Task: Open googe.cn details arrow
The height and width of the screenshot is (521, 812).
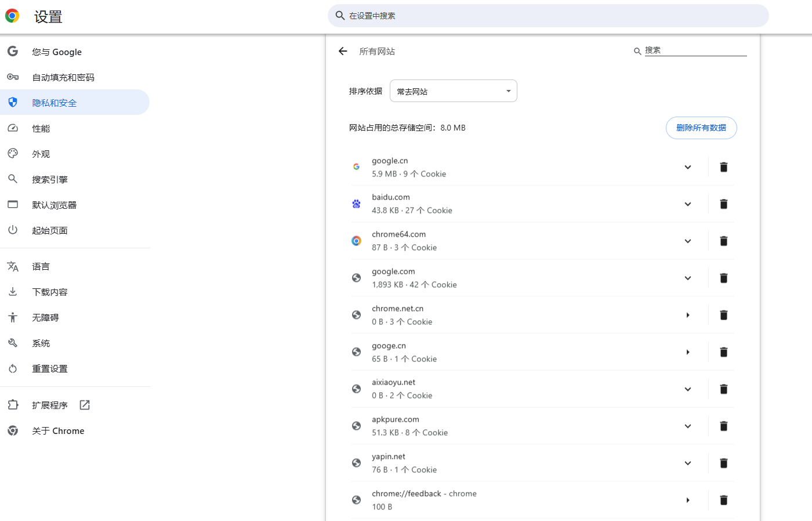Action: (688, 352)
